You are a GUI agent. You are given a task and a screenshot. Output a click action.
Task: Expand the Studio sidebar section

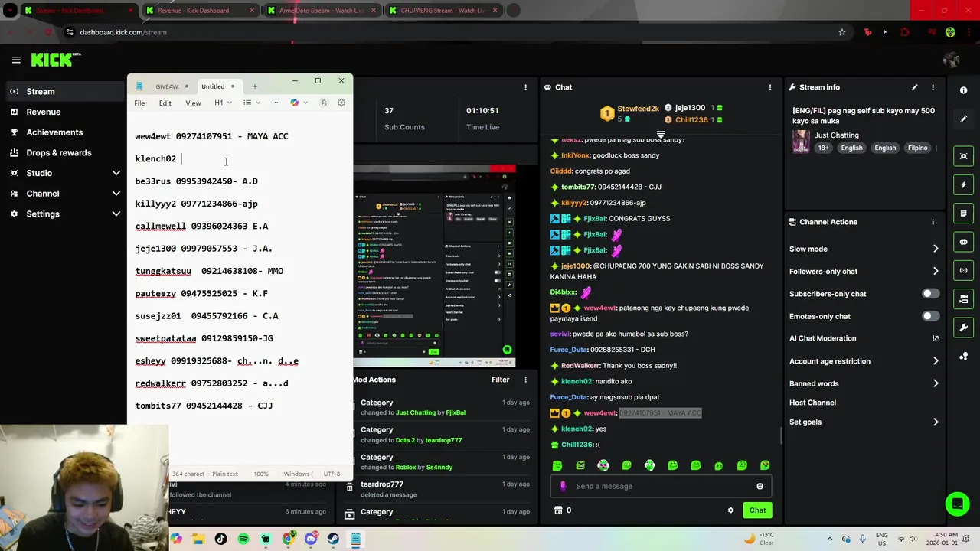[x=116, y=173]
